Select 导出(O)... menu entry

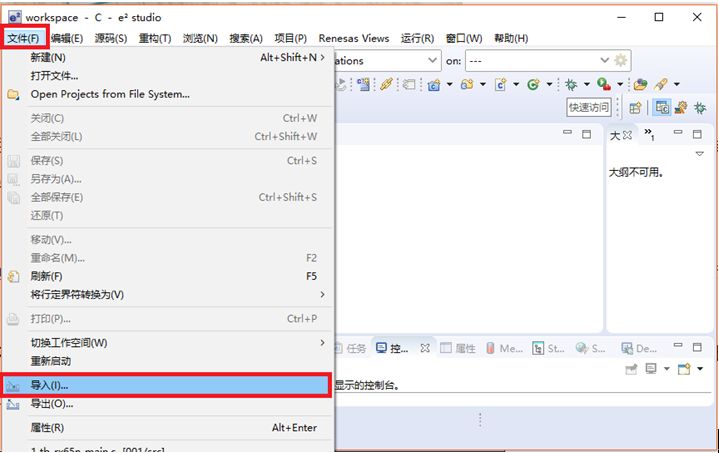coord(167,403)
